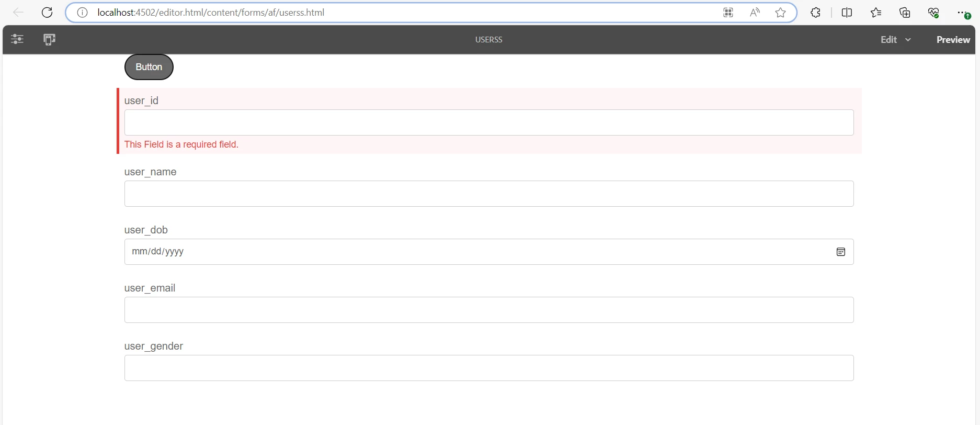Open Favorites list icon
The image size is (980, 425).
coord(876,13)
